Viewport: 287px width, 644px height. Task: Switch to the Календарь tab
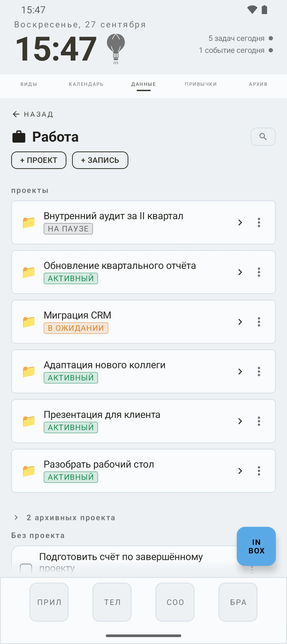(86, 84)
